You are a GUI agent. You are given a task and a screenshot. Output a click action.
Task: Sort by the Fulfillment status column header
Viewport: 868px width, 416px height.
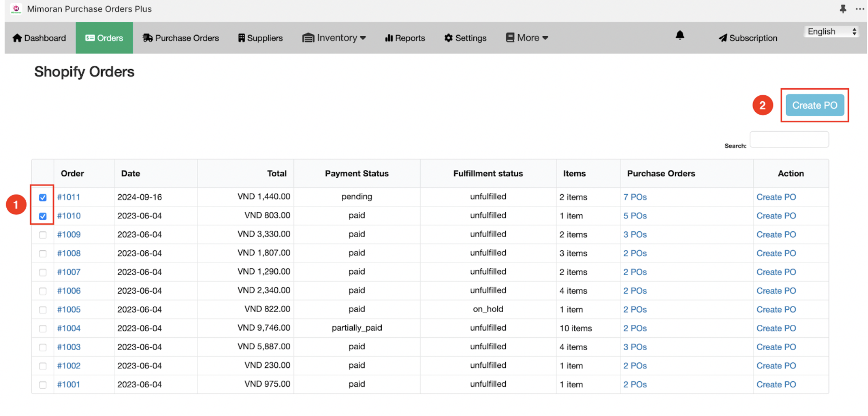(x=488, y=174)
